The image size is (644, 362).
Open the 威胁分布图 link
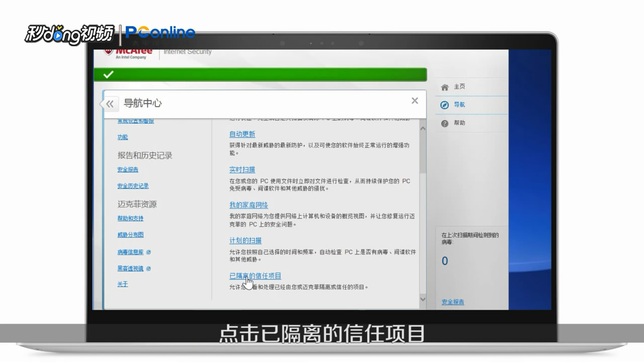pyautogui.click(x=130, y=235)
